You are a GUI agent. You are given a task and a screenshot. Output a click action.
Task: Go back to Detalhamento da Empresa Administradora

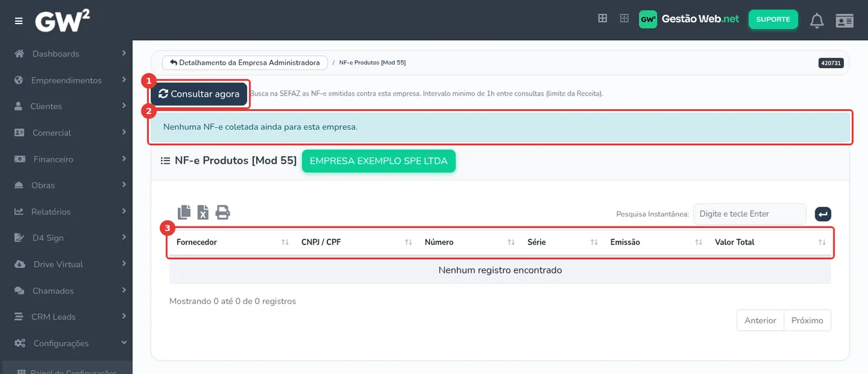coord(245,63)
